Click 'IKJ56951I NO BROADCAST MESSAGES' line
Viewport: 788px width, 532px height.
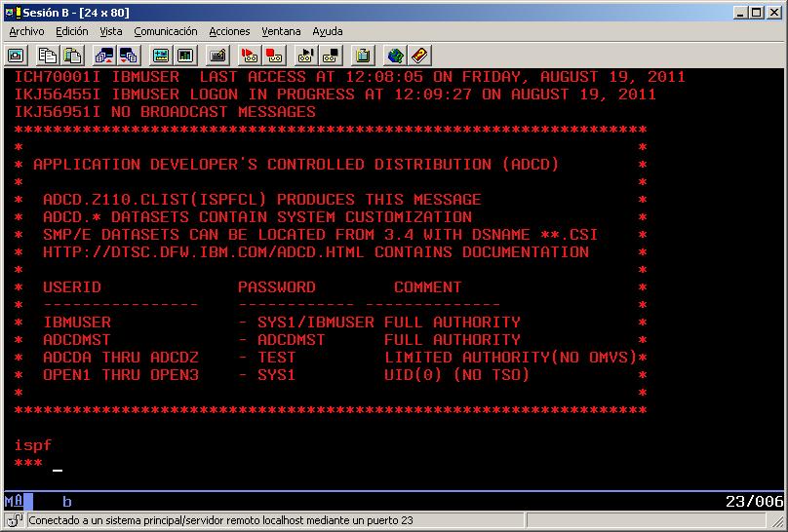tap(165, 112)
